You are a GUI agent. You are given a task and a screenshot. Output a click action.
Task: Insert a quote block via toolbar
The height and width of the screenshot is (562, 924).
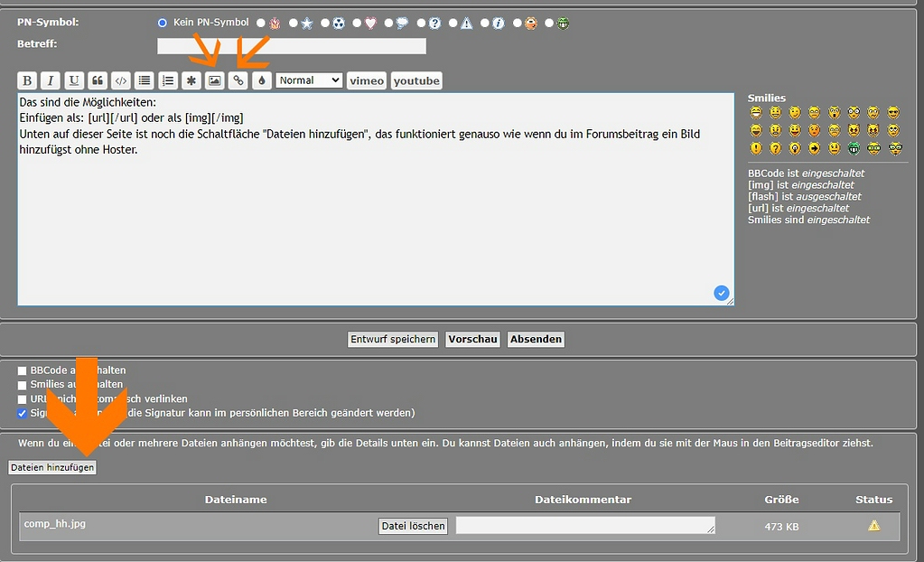(98, 80)
